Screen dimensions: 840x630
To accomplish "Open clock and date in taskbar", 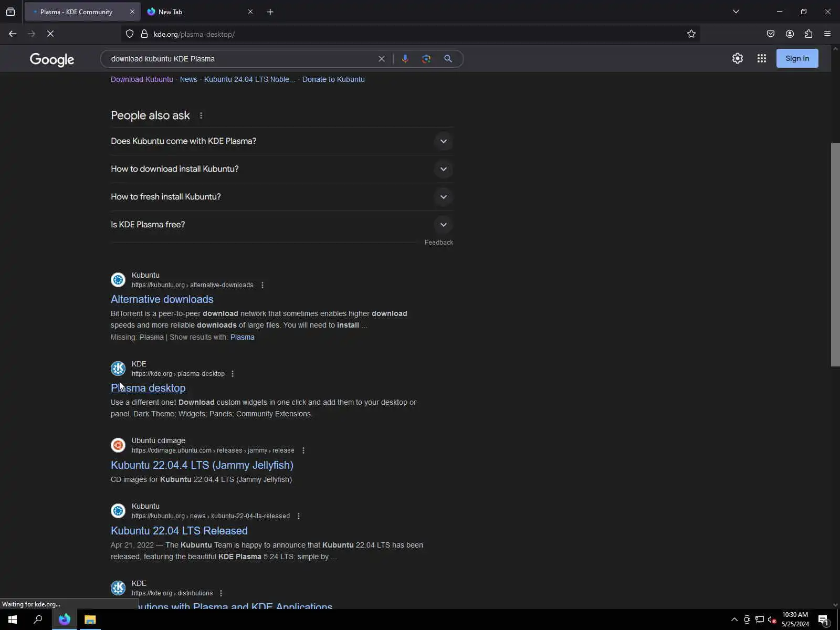I will pyautogui.click(x=795, y=619).
